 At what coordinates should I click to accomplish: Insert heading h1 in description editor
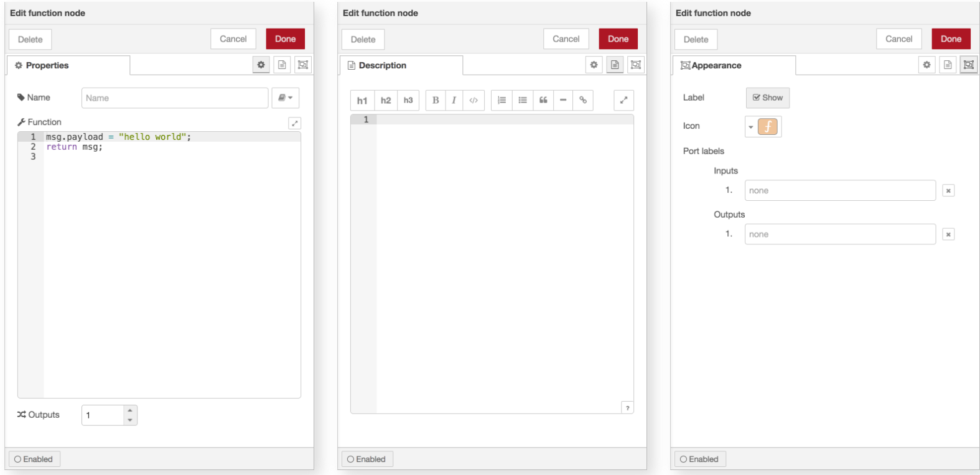362,100
